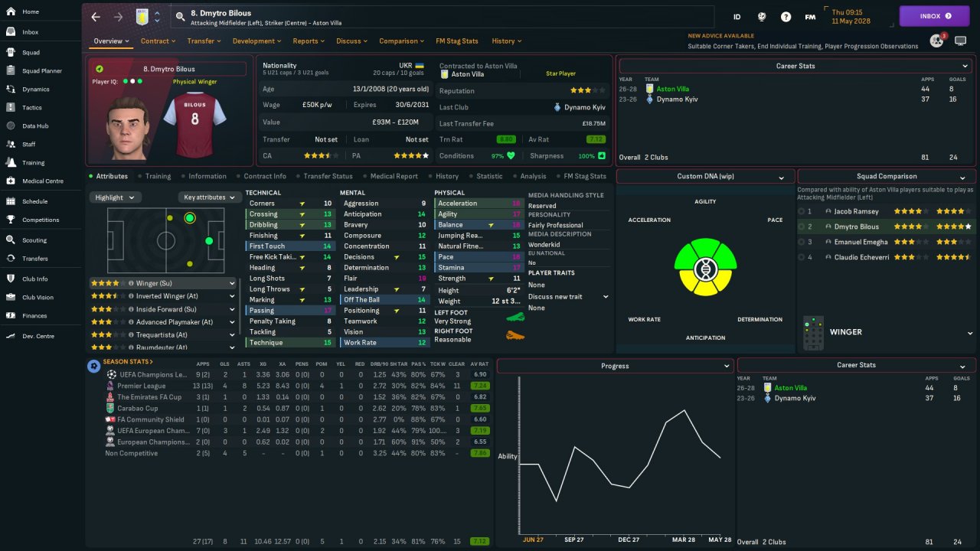
Task: Open the Season Stats gear icon
Action: point(93,366)
